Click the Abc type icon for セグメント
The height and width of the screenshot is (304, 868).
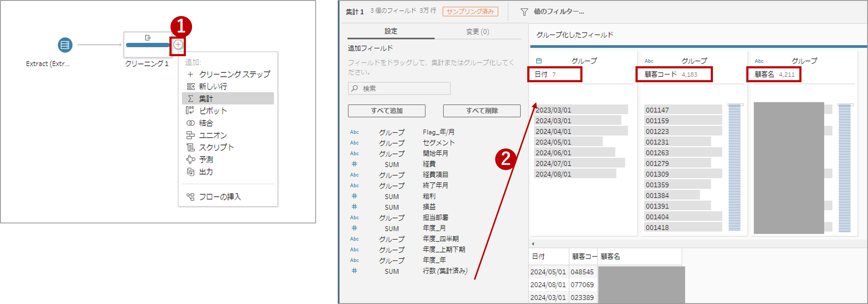(354, 143)
